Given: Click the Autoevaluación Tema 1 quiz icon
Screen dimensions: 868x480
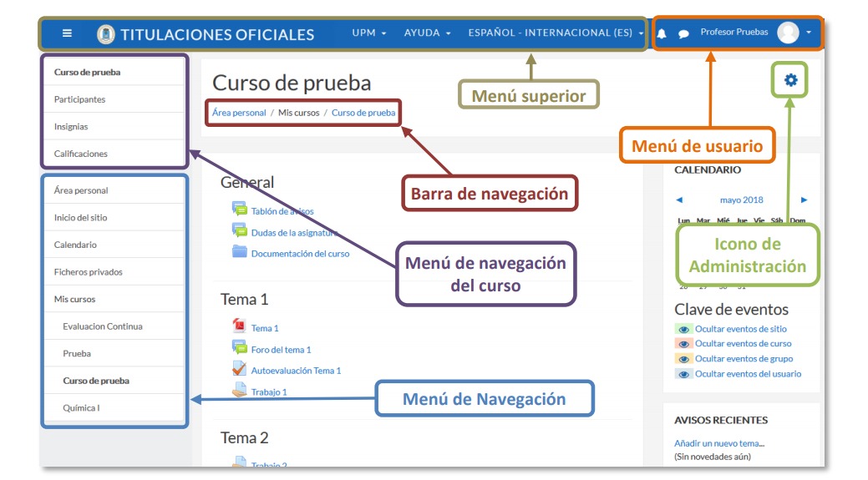Looking at the screenshot, I should tap(239, 369).
